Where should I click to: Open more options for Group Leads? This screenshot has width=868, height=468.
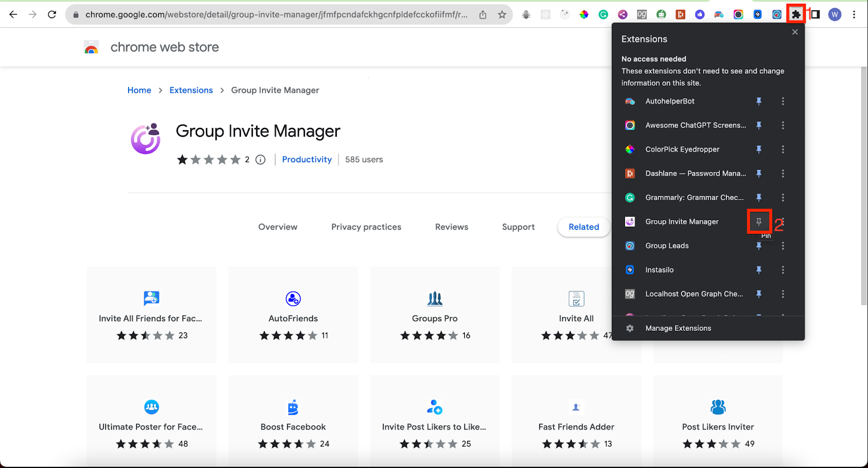[783, 246]
